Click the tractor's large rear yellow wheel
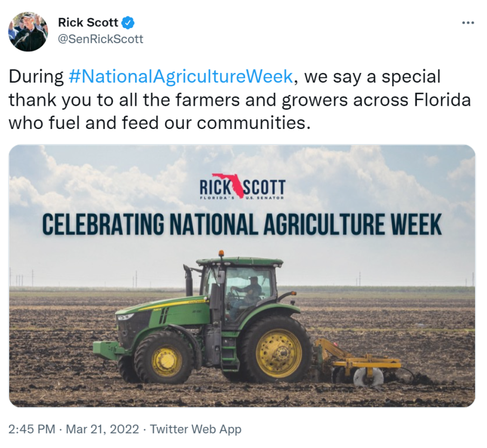 277,350
